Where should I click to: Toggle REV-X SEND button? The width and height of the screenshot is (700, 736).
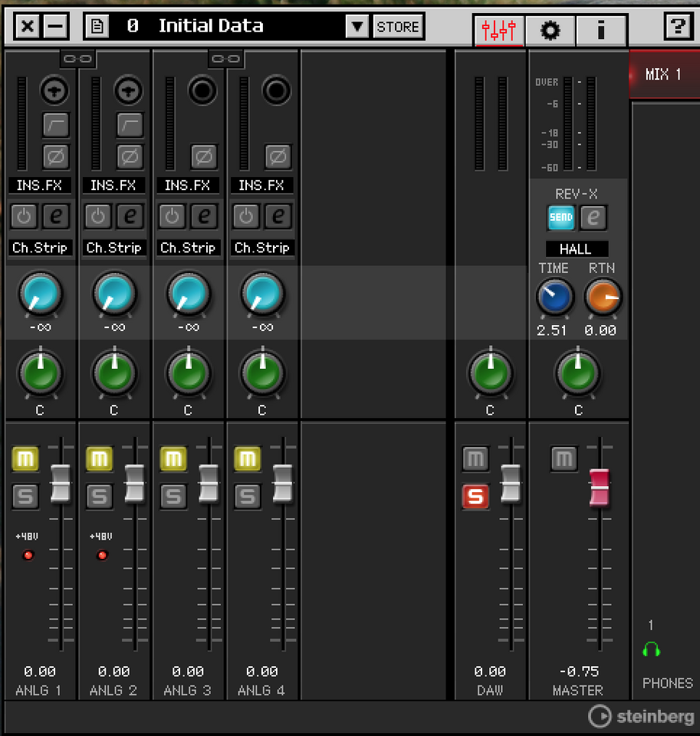[x=561, y=217]
